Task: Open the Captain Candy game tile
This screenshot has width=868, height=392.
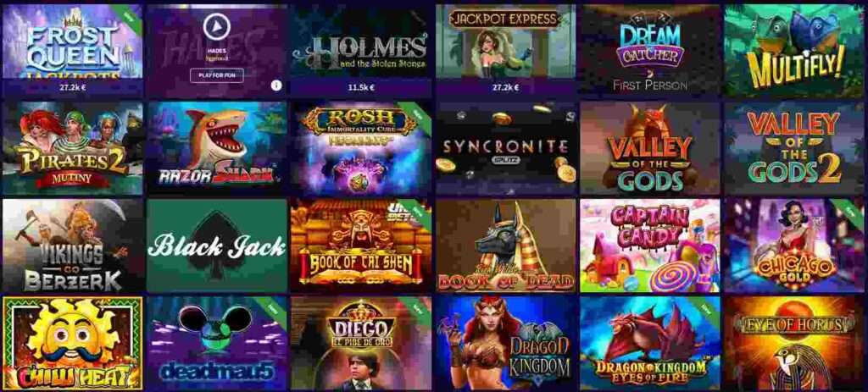Action: 650,246
